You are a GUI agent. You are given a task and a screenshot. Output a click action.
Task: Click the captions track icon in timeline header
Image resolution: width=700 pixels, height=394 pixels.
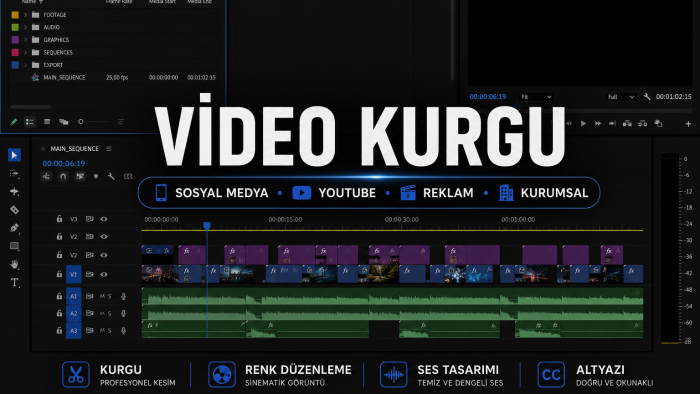pos(128,176)
